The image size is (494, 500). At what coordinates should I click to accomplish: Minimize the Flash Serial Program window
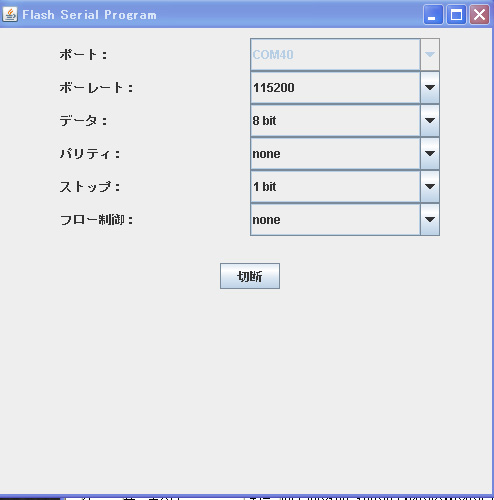[433, 15]
